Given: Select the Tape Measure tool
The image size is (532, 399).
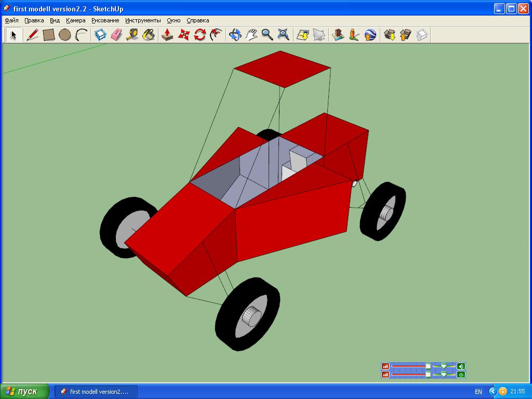Looking at the screenshot, I should 132,35.
